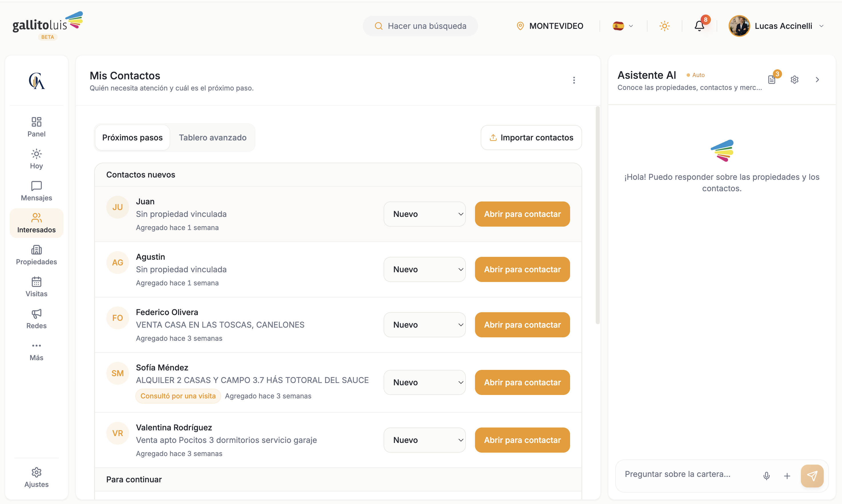This screenshot has height=504, width=842.
Task: Click Abrir para contactar for Federico Olivera
Action: click(x=522, y=325)
